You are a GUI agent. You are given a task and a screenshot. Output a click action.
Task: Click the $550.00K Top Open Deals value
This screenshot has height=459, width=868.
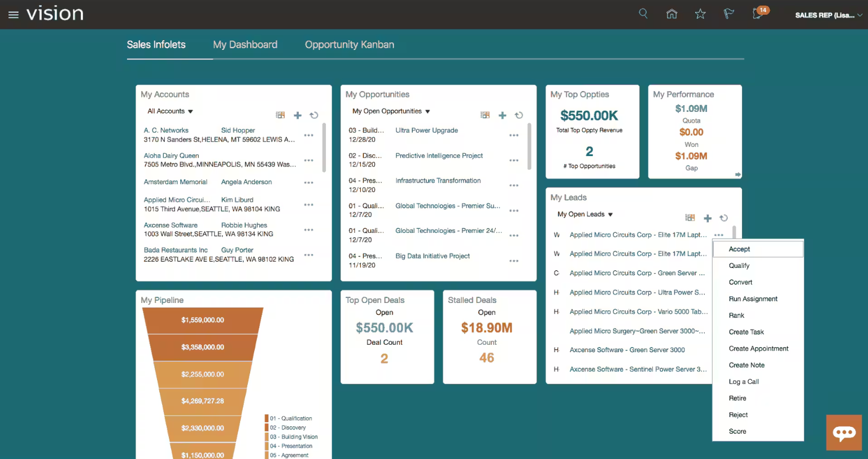pyautogui.click(x=385, y=328)
